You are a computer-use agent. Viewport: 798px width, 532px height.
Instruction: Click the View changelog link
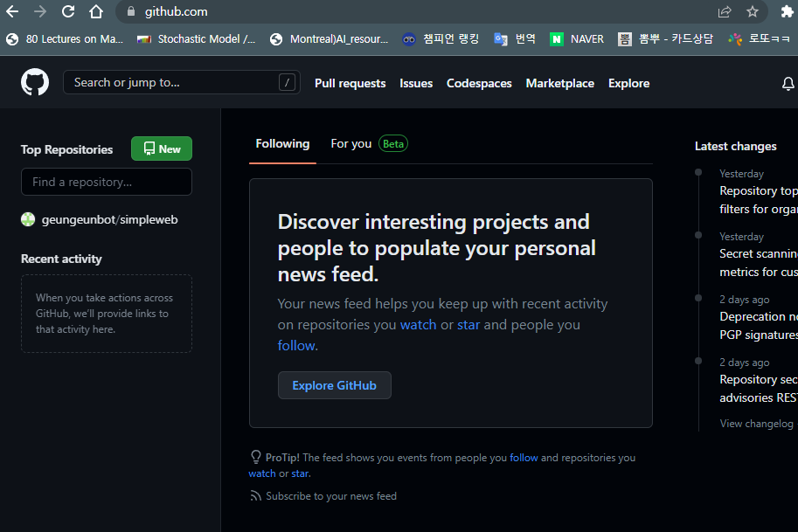(x=757, y=424)
